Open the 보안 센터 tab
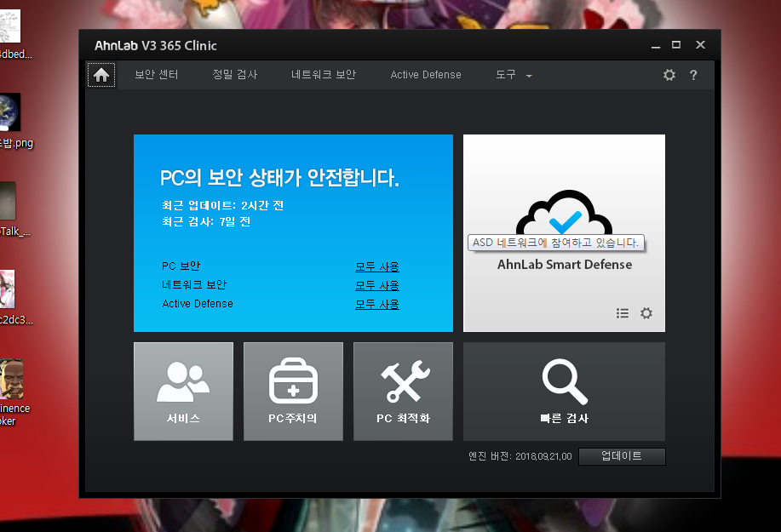Screen dimensions: 781x532 [157, 75]
